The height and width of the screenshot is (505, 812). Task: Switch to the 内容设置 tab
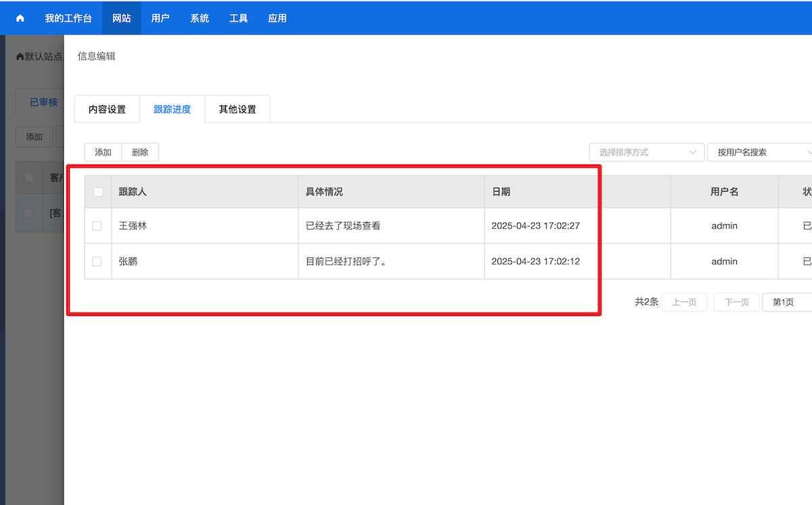coord(107,110)
